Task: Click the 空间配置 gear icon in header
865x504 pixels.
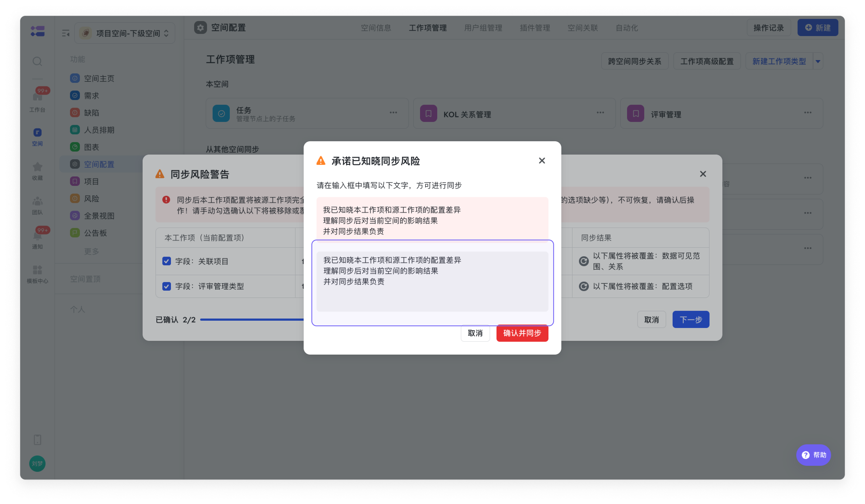Action: [200, 27]
